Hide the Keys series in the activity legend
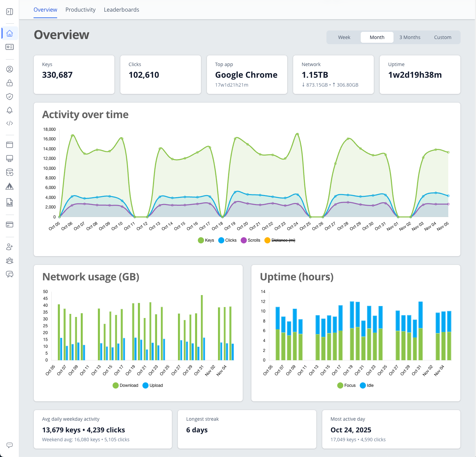476x457 pixels. (x=206, y=240)
